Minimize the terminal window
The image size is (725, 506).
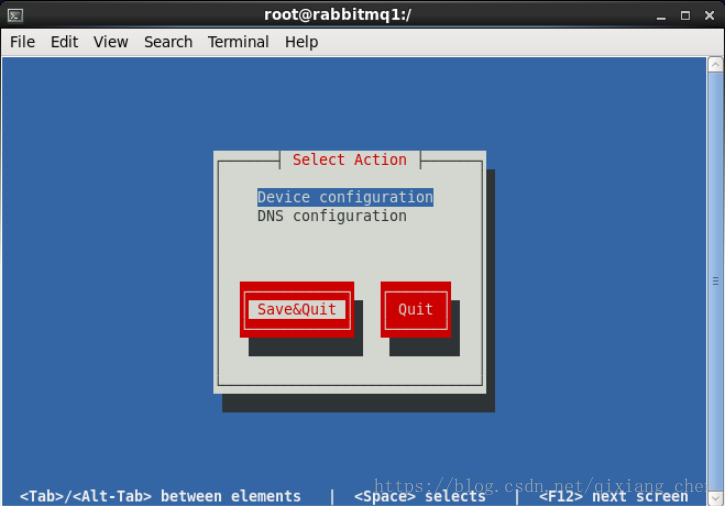[661, 16]
